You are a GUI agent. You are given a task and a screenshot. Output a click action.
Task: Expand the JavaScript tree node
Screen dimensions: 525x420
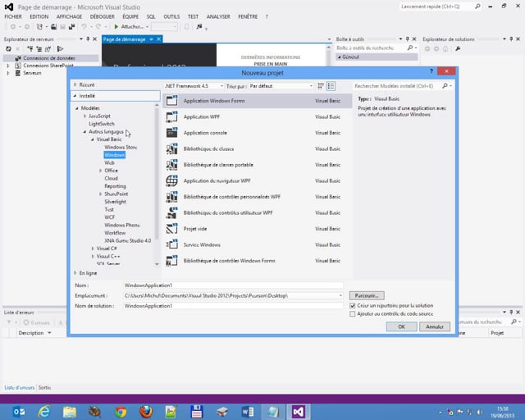coord(84,116)
